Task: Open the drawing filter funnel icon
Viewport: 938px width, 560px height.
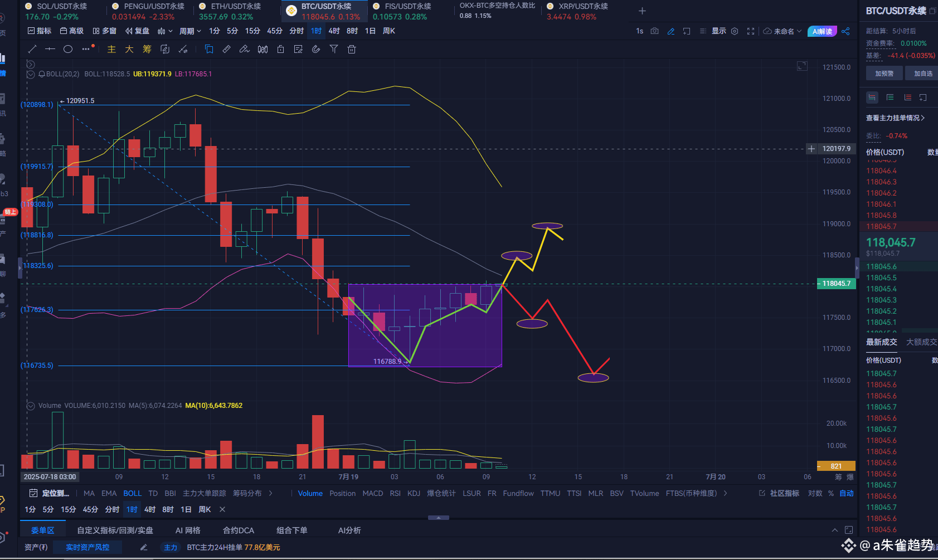Action: tap(334, 49)
